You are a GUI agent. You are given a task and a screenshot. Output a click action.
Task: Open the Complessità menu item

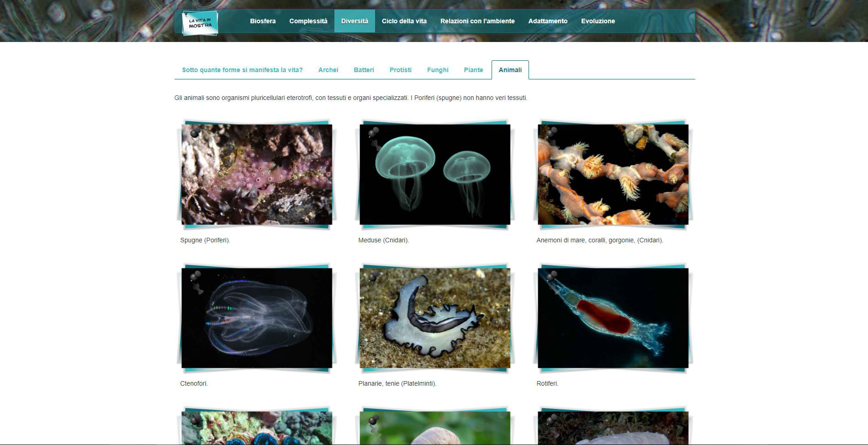click(x=308, y=21)
